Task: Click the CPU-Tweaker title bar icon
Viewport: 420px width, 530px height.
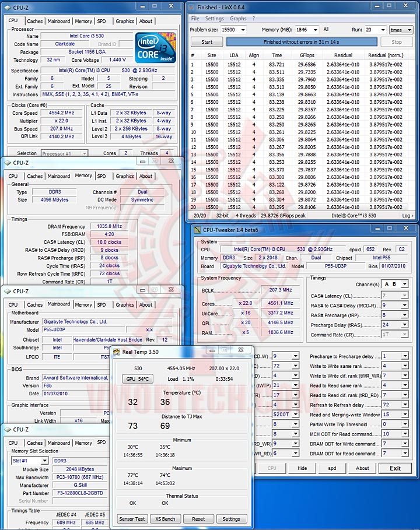Action: (x=197, y=230)
